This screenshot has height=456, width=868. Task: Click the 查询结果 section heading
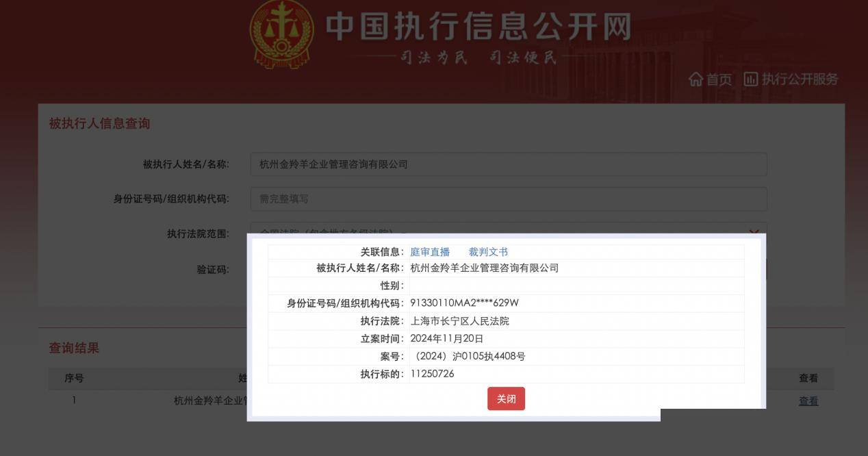(x=74, y=348)
